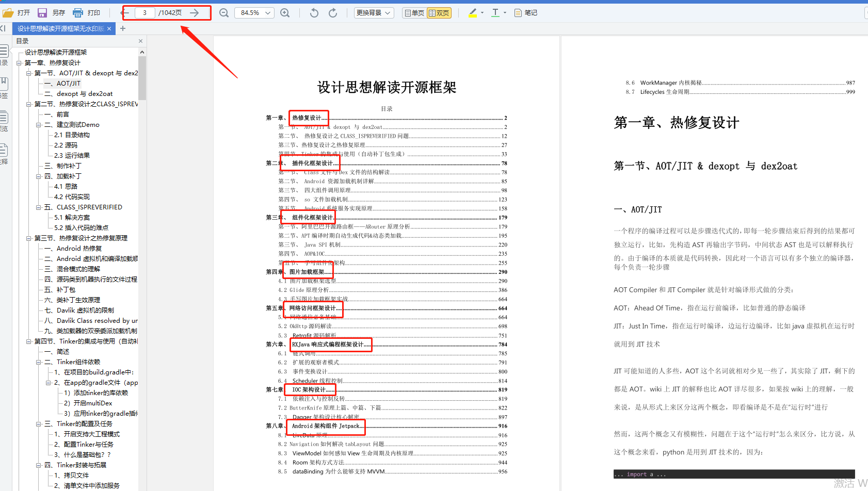Switch to 单页 single page view
The width and height of the screenshot is (868, 491).
pyautogui.click(x=414, y=12)
